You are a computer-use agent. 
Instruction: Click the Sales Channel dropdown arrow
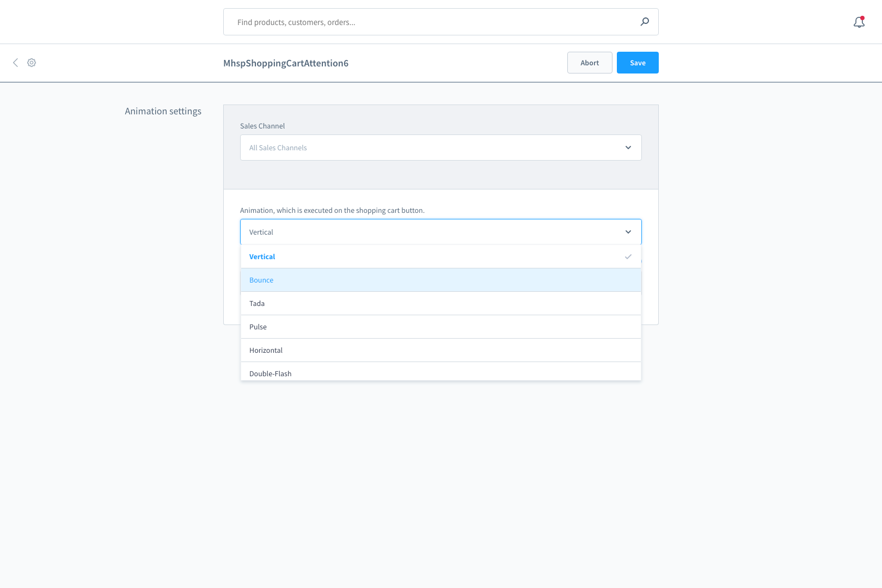[628, 148]
